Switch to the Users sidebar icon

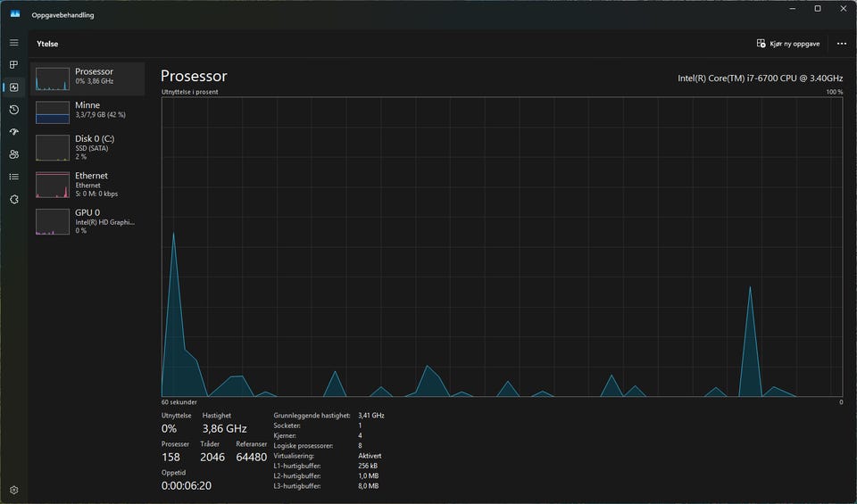(13, 154)
